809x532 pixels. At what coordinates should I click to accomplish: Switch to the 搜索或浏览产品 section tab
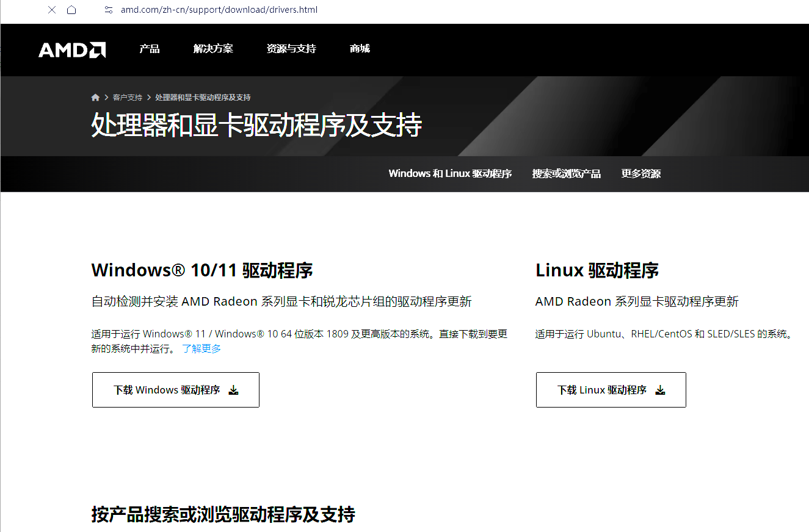tap(566, 174)
